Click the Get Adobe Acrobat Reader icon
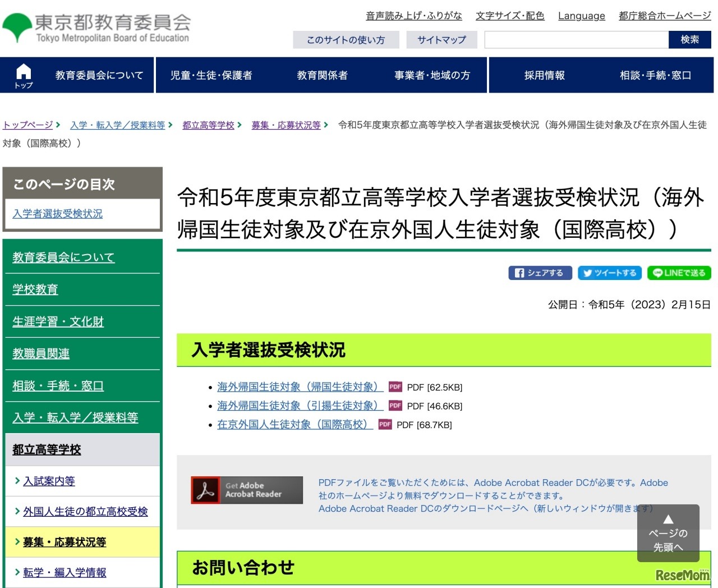 click(247, 489)
